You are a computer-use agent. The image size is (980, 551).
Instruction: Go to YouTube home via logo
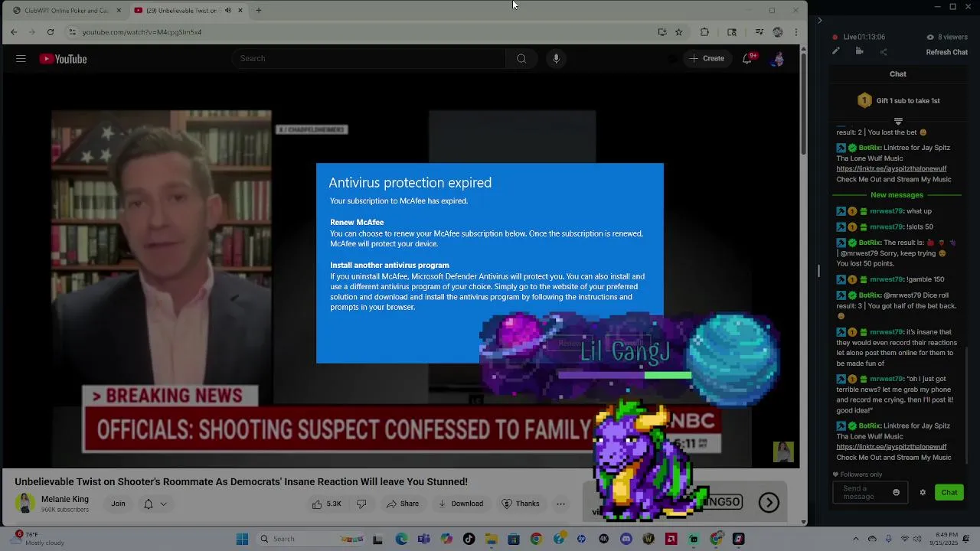pos(63,59)
